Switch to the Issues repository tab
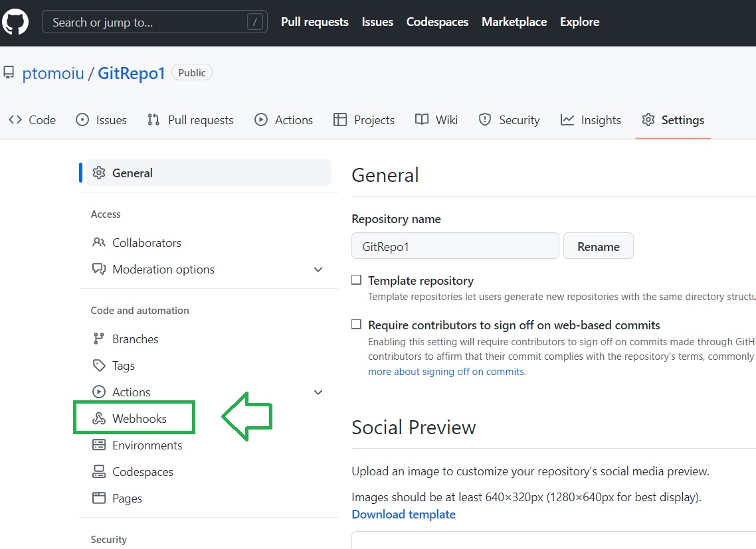Screen dimensions: 756x549 [x=101, y=119]
